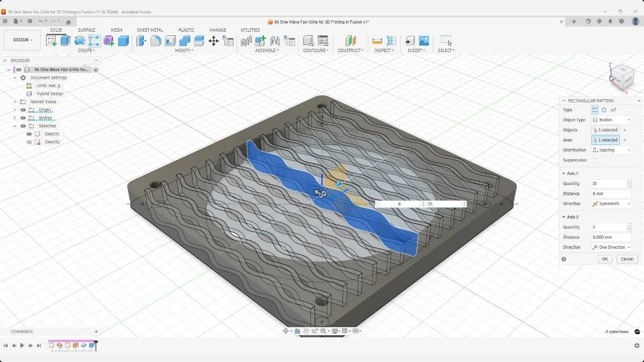Toggle visibility of the root component

tap(19, 70)
